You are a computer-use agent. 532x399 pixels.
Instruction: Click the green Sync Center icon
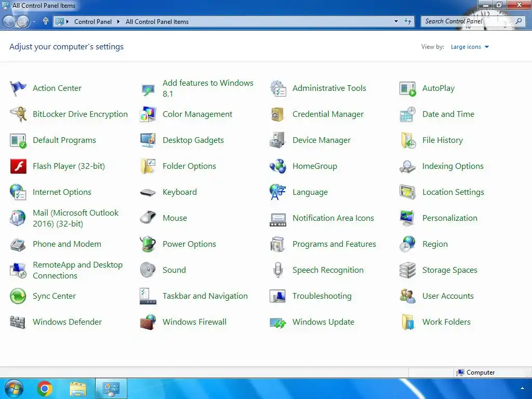pos(18,296)
